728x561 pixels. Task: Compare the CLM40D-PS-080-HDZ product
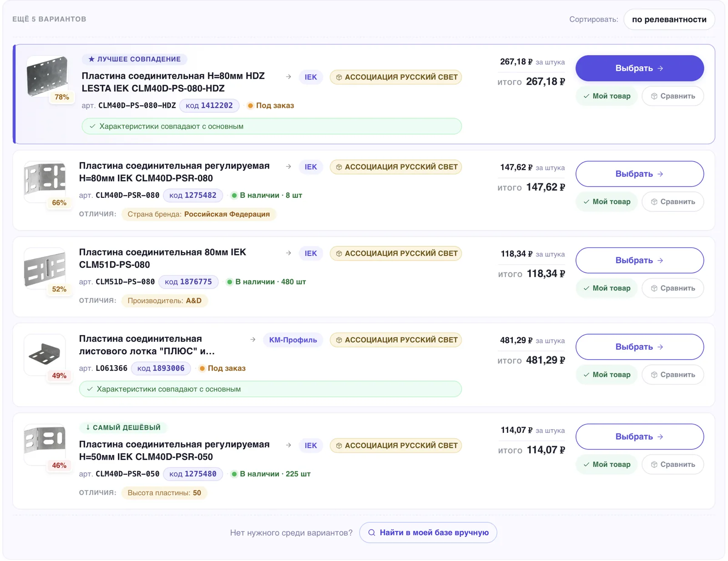click(672, 96)
